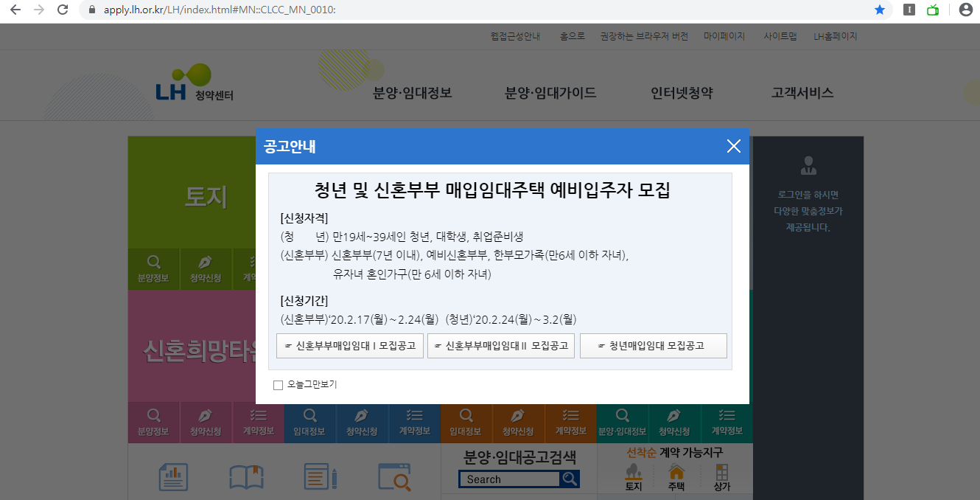Screen dimensions: 980x500
Task: Click the pink 신혼희망타운 tile
Action: click(192, 347)
